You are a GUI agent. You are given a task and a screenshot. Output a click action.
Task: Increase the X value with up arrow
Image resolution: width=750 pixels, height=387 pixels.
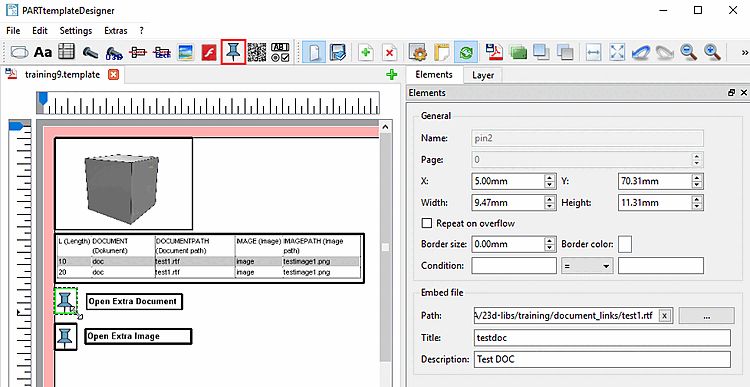549,177
